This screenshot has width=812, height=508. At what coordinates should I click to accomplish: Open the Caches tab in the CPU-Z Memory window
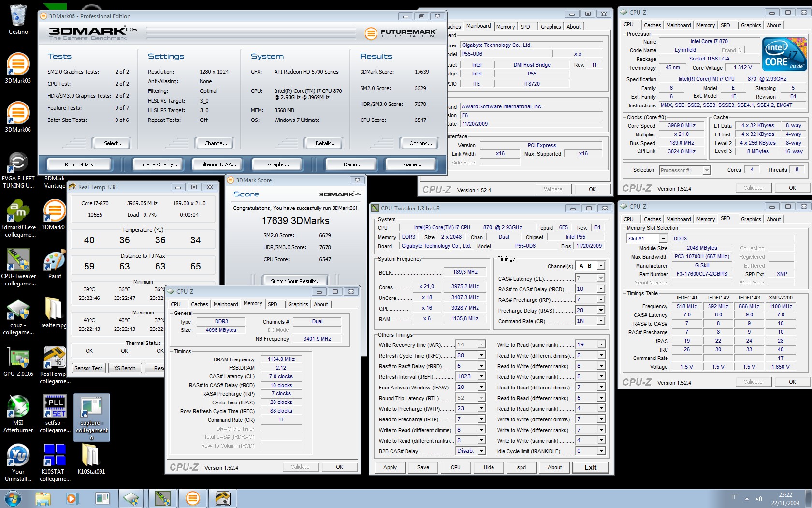coord(199,304)
